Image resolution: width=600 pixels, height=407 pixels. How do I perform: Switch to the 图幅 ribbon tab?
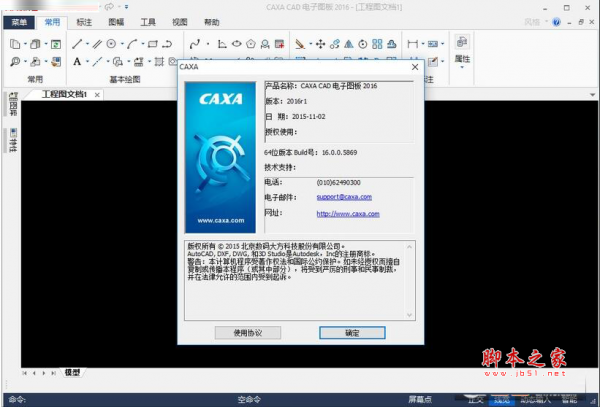coord(116,23)
